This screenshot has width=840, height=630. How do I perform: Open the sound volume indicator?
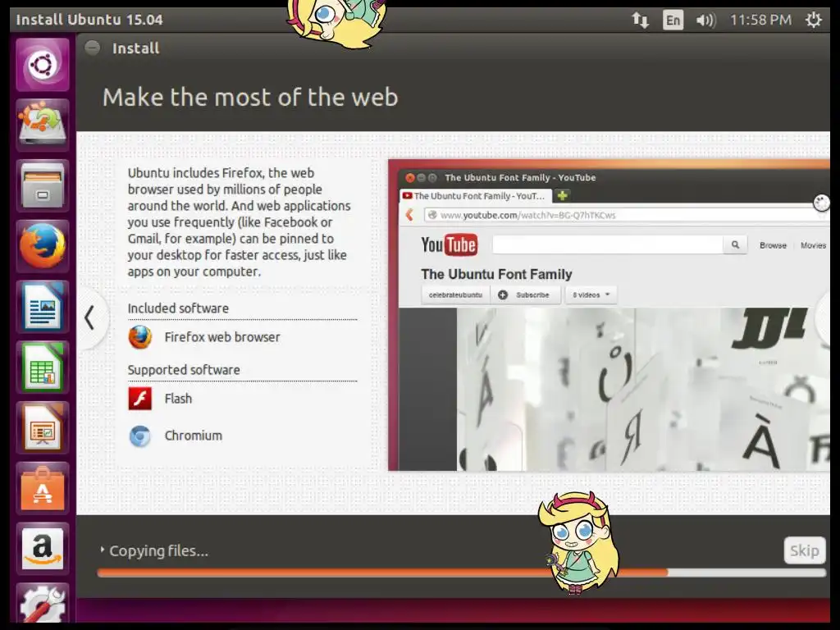[x=705, y=20]
